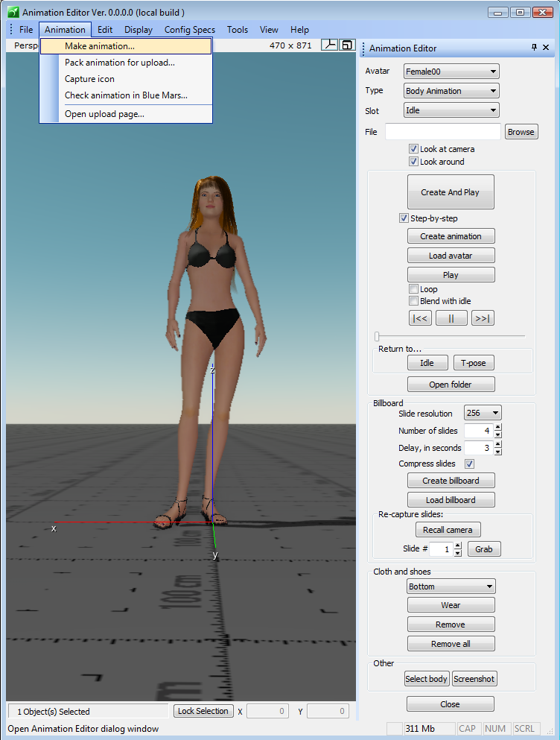Open the File menu
Viewport: 560px width, 740px height.
point(26,30)
